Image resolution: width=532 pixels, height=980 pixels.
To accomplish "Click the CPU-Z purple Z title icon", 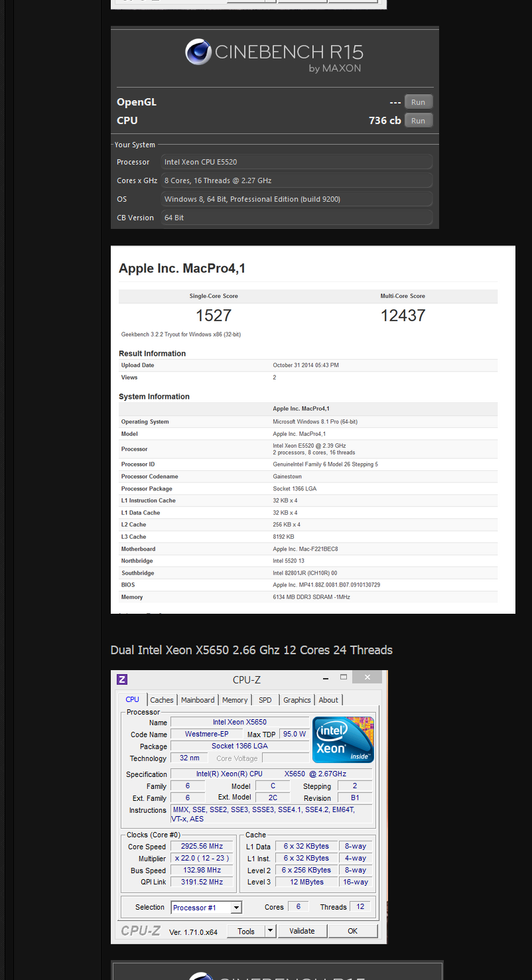I will tap(122, 679).
